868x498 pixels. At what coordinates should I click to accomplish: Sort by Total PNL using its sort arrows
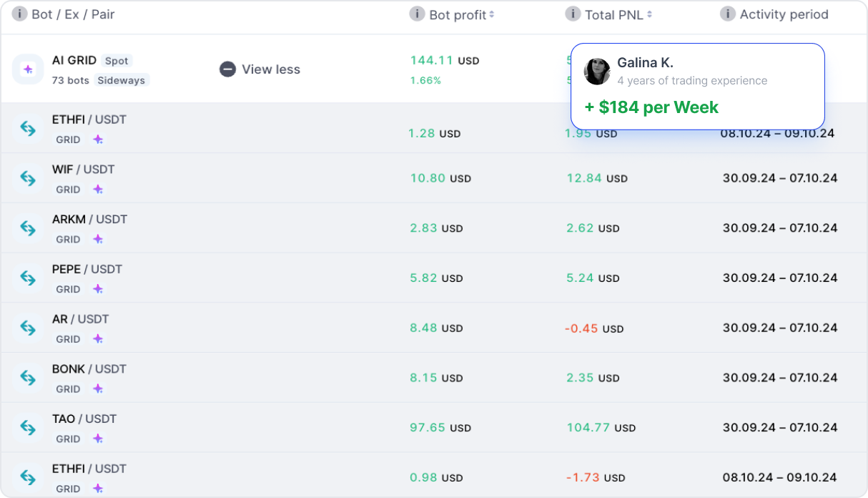pyautogui.click(x=649, y=14)
